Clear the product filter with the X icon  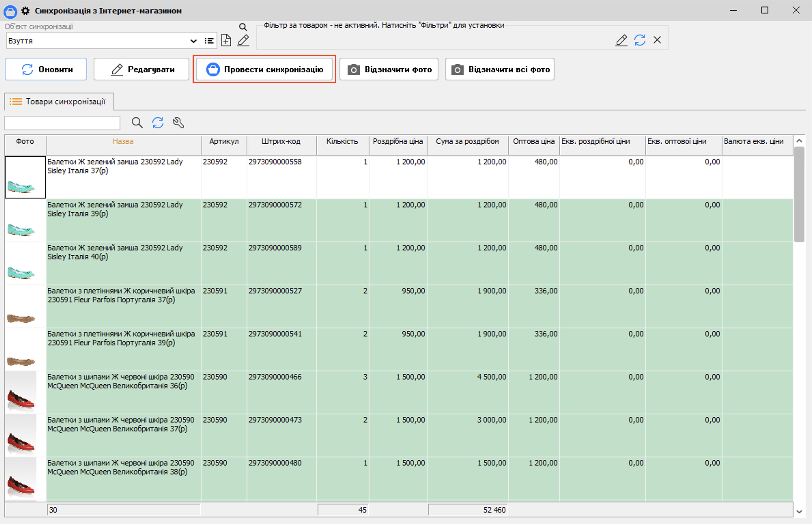point(657,40)
